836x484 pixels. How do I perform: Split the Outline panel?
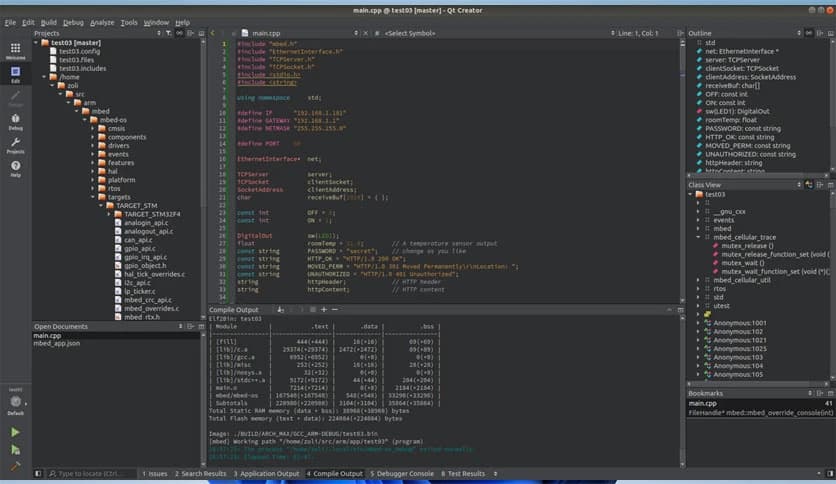pos(820,33)
